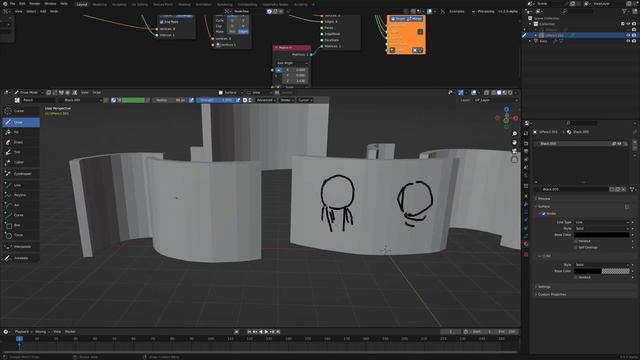Screen dimensions: 640x360
Task: Switch to the Geometry Nodes workspace tab
Action: (x=275, y=4)
